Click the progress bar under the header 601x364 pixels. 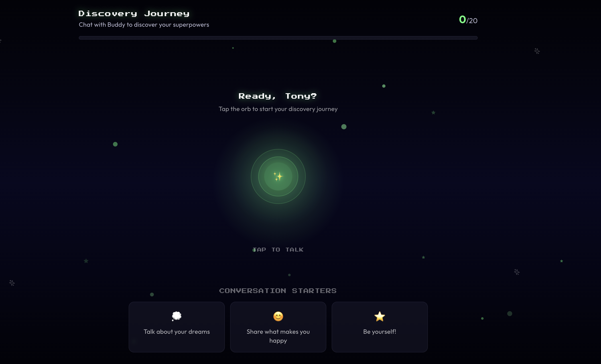coord(278,38)
